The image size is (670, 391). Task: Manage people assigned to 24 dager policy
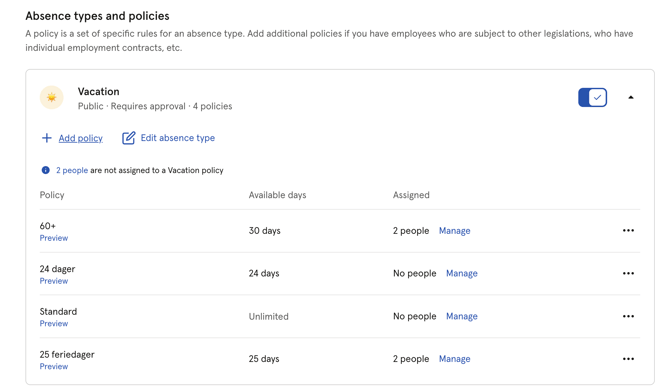point(462,273)
